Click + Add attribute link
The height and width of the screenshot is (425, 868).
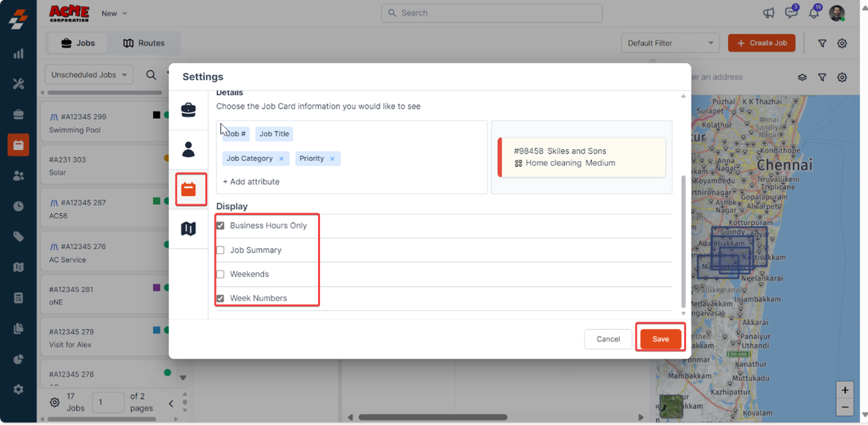[251, 181]
